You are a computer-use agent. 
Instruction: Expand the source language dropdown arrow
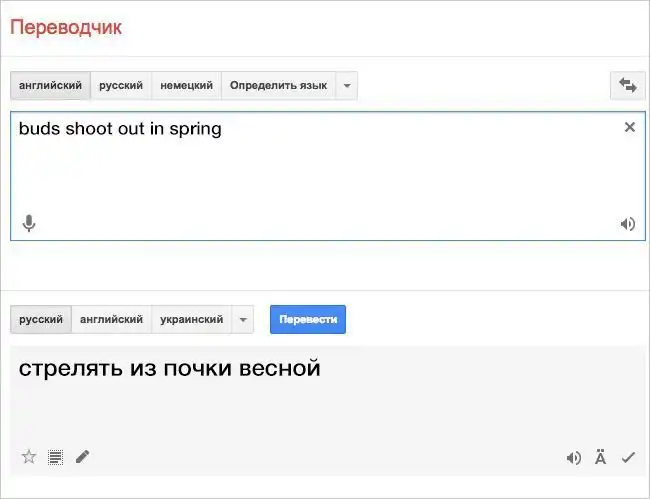(x=346, y=86)
